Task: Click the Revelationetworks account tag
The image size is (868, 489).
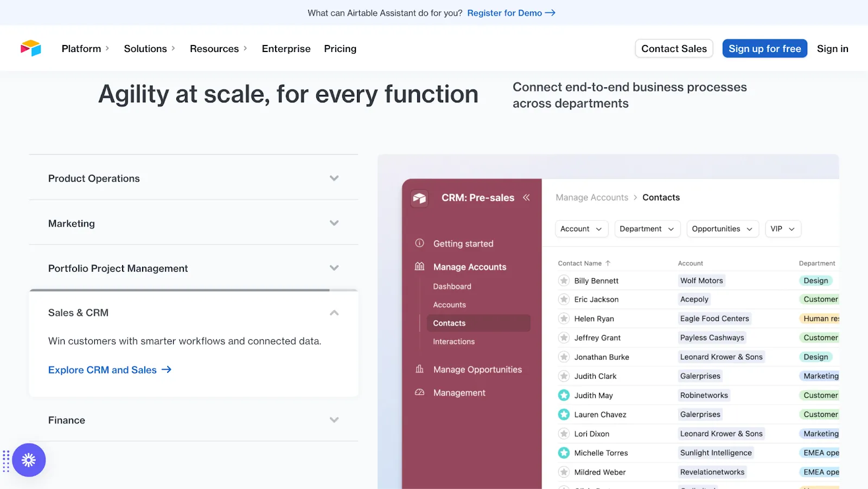Action: (712, 472)
